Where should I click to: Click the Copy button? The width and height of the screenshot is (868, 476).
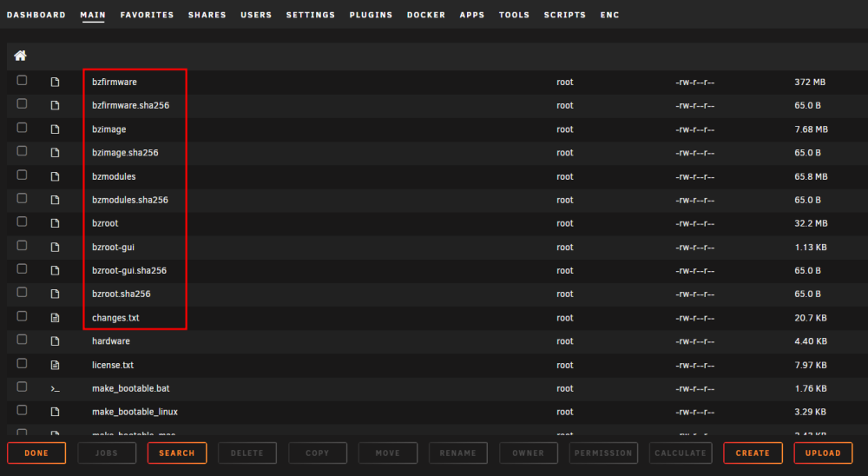318,453
